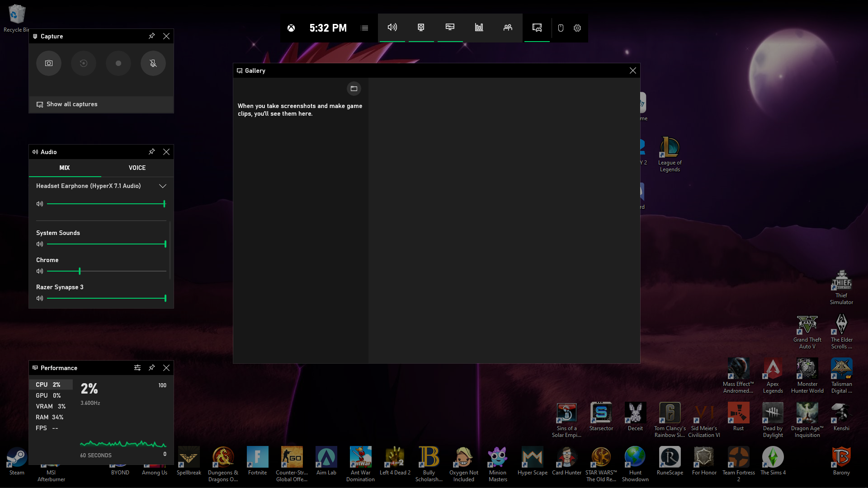Take a screenshot with the camera button
This screenshot has width=868, height=488.
[x=49, y=63]
